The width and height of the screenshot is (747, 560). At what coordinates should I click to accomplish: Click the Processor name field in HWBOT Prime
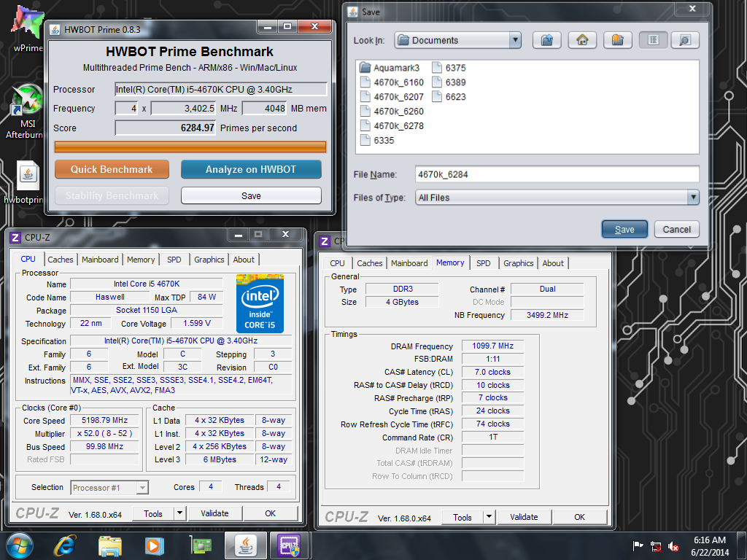pyautogui.click(x=221, y=89)
